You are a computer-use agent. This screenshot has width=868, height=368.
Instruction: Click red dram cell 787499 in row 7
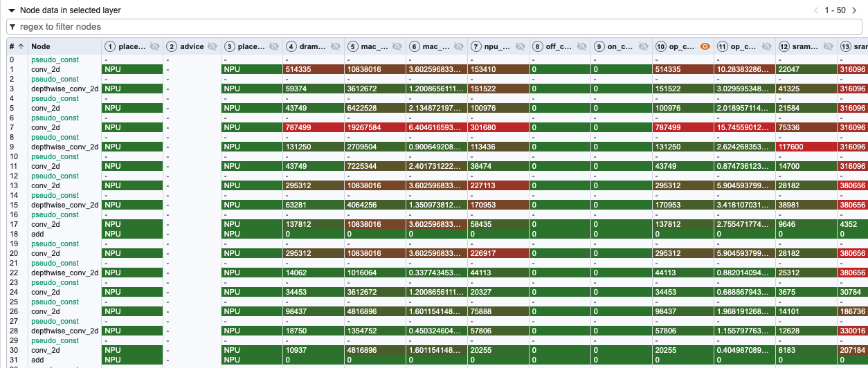(314, 127)
